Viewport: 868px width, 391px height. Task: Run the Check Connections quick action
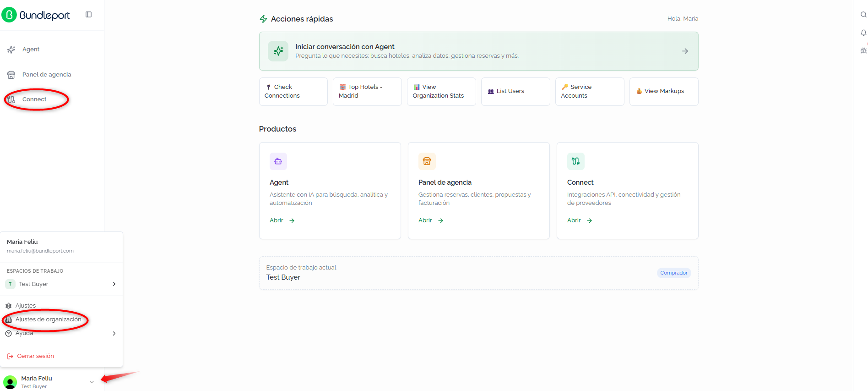point(293,91)
